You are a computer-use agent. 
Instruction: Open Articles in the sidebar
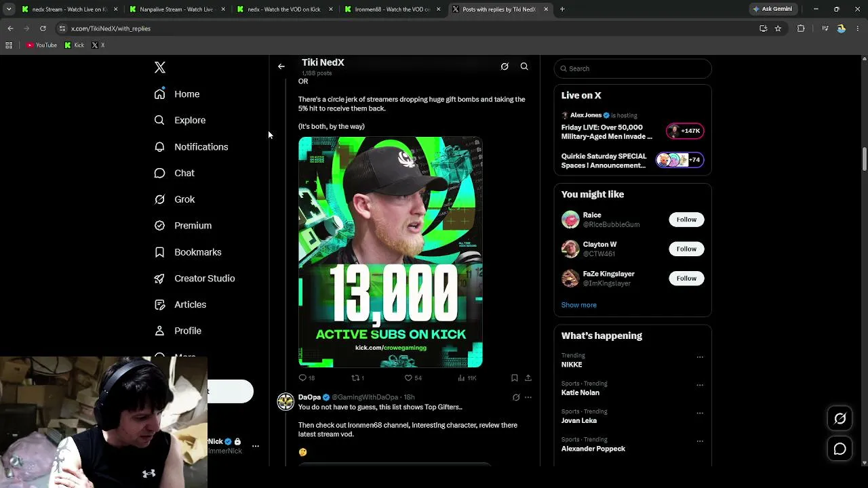point(180,305)
